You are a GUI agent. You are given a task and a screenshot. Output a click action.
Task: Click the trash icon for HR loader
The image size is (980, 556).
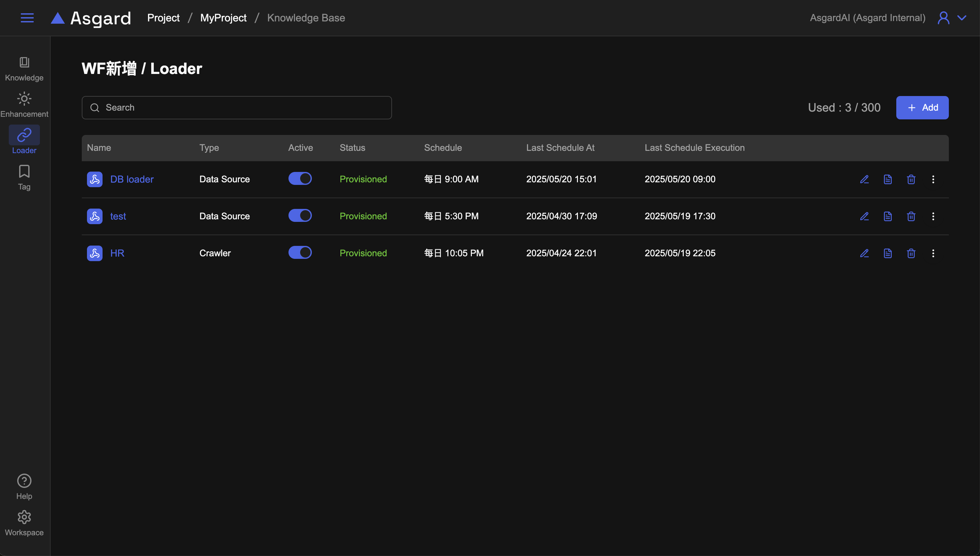point(911,253)
